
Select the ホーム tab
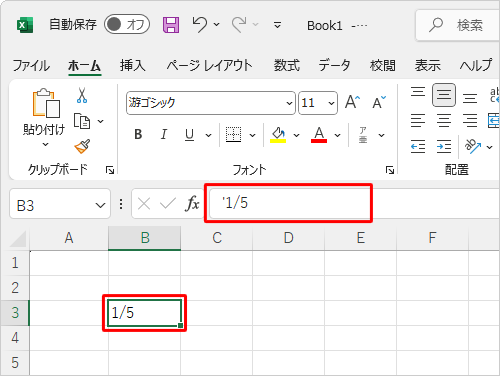(x=85, y=65)
